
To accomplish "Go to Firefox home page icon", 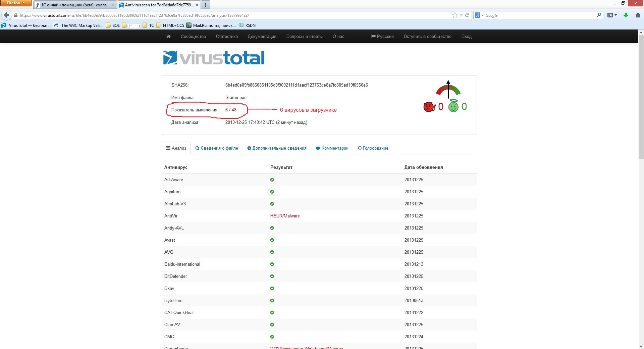I will point(638,15).
